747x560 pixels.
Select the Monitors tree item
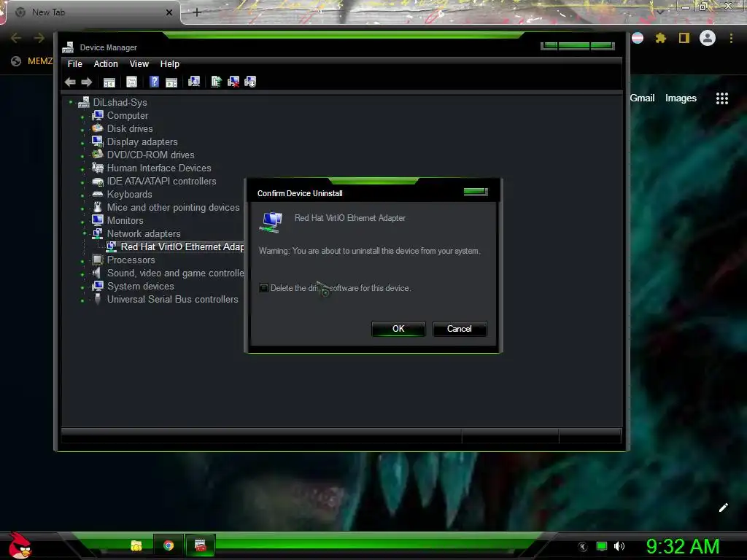125,220
